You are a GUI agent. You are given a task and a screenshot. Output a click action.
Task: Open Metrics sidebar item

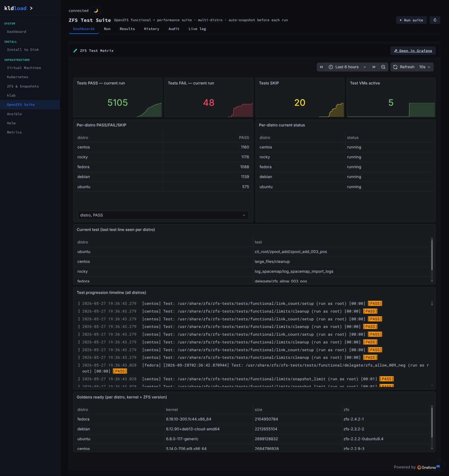30,133
